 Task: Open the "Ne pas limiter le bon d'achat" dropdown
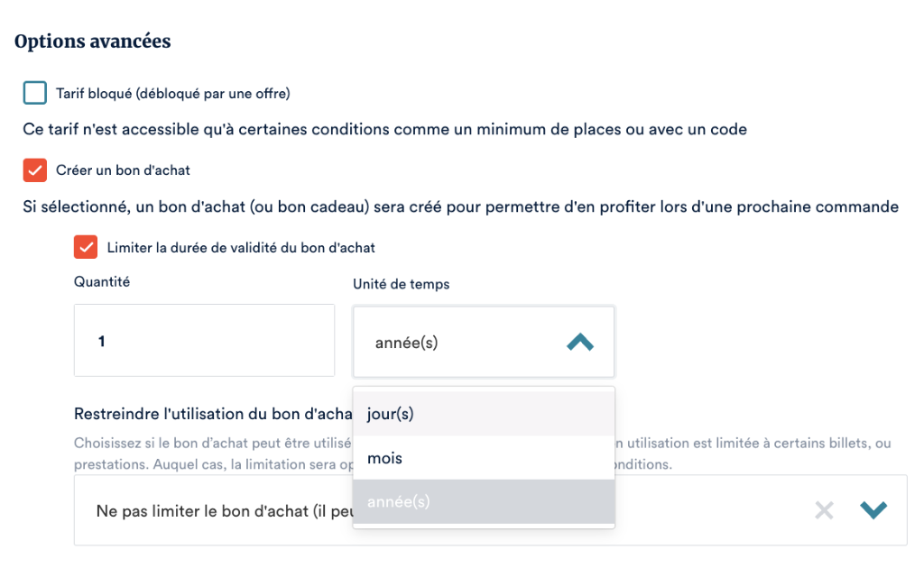217,510
